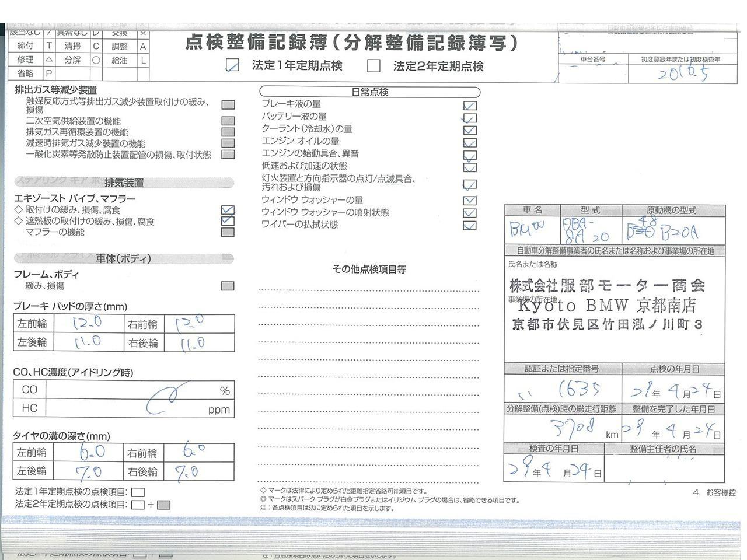Image resolution: width=747 pixels, height=560 pixels.
Task: Select the gray フレーム、ボディ 緩み、損傷 box
Action: [228, 286]
